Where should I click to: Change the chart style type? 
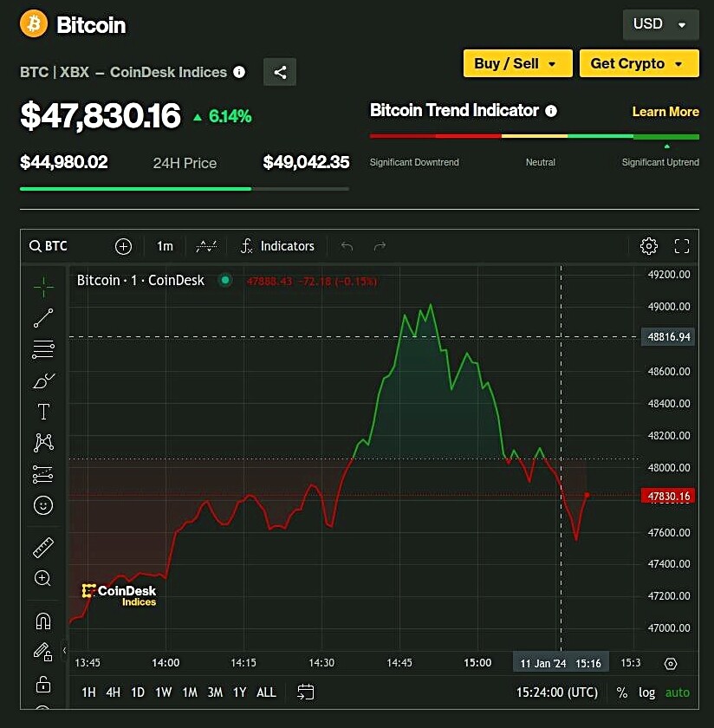[206, 246]
